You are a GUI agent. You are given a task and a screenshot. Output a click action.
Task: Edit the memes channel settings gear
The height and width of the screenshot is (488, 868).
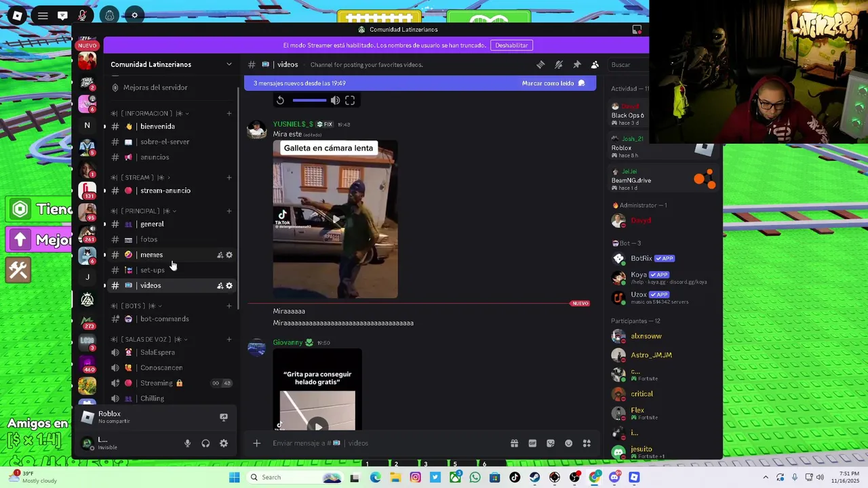pos(229,255)
